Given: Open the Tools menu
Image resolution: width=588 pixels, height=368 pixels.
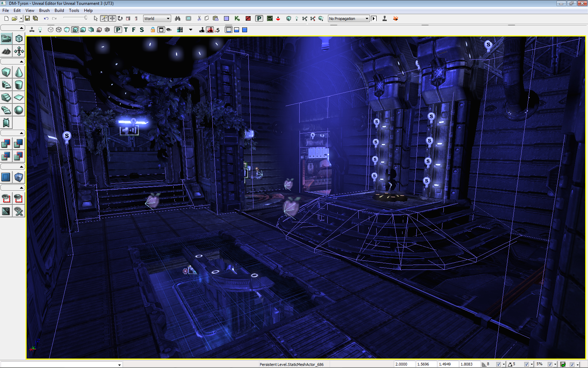Looking at the screenshot, I should tap(74, 11).
